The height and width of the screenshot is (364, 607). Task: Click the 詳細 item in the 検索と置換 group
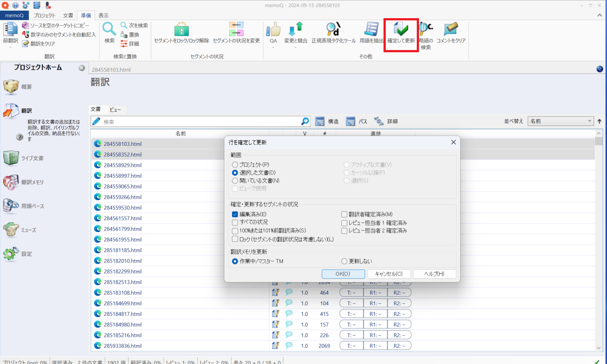[x=129, y=43]
